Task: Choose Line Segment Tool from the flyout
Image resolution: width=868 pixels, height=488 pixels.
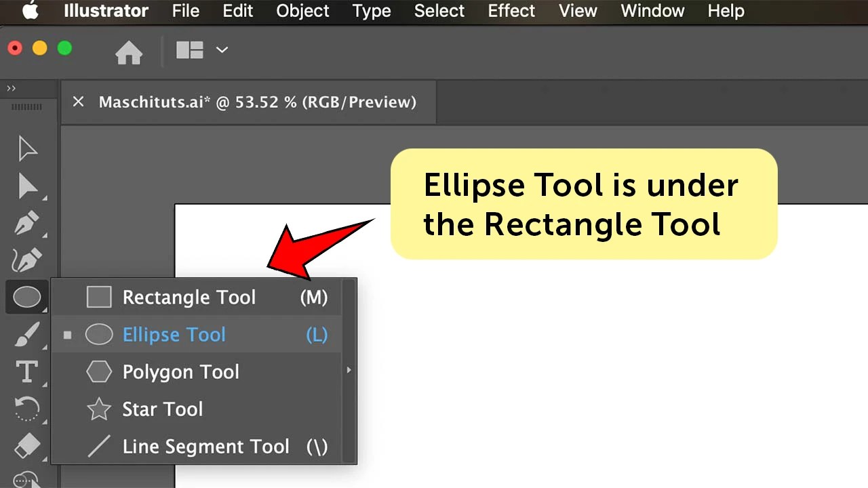Action: pyautogui.click(x=197, y=446)
